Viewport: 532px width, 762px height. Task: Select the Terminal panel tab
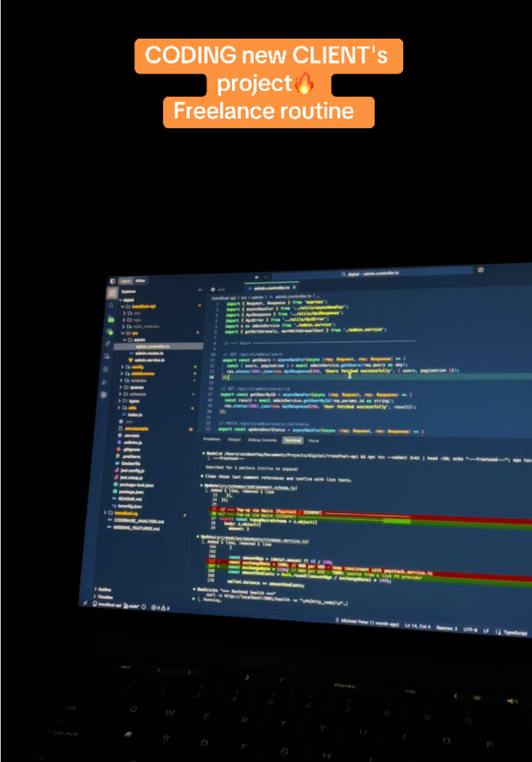pos(293,440)
